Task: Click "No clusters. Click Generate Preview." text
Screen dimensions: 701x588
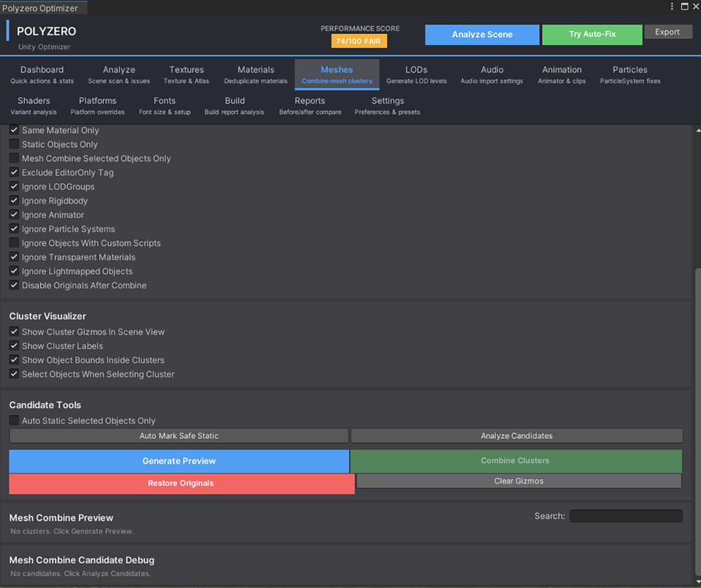Action: coord(72,531)
